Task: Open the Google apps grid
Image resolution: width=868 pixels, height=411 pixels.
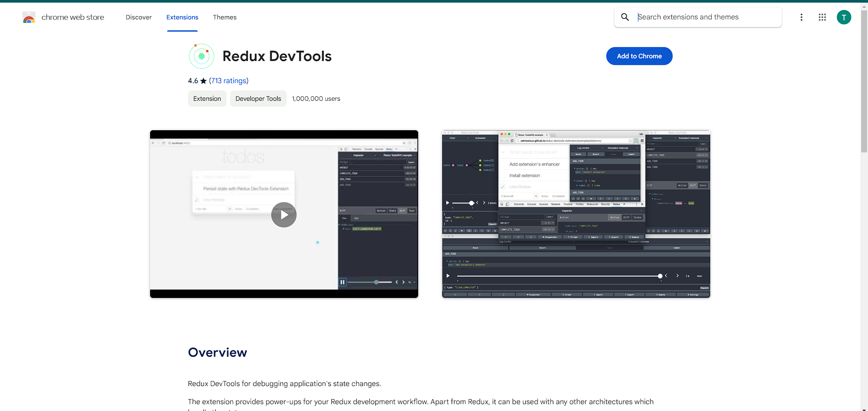Action: tap(822, 17)
